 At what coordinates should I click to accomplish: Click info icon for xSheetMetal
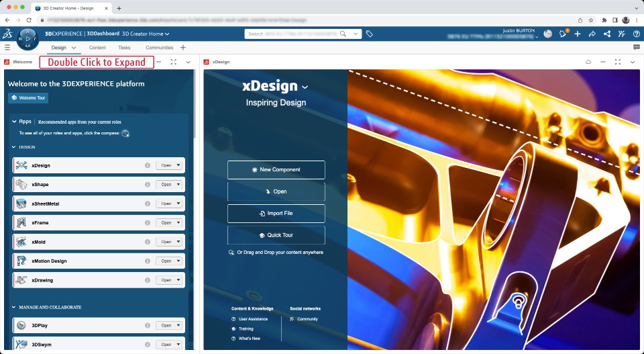(148, 204)
